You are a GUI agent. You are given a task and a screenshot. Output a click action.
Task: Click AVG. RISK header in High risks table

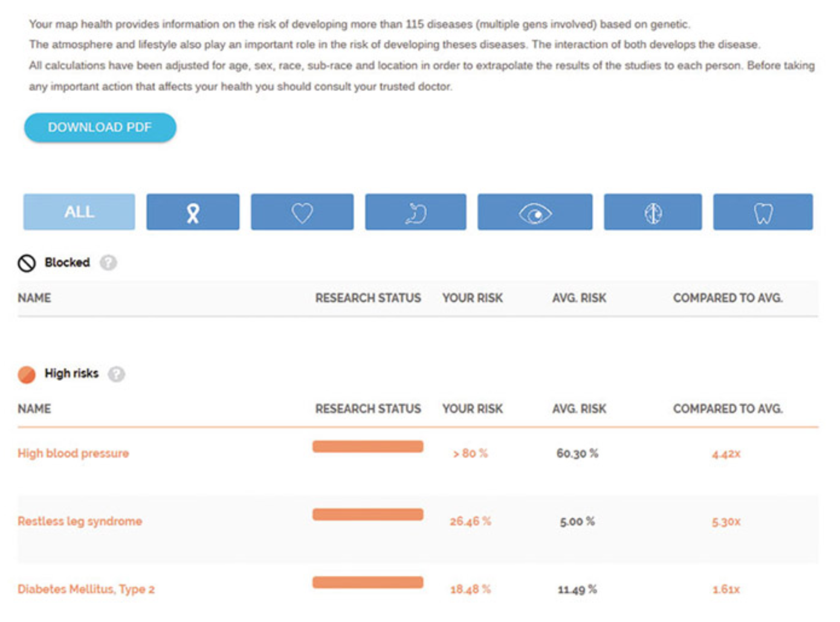579,409
